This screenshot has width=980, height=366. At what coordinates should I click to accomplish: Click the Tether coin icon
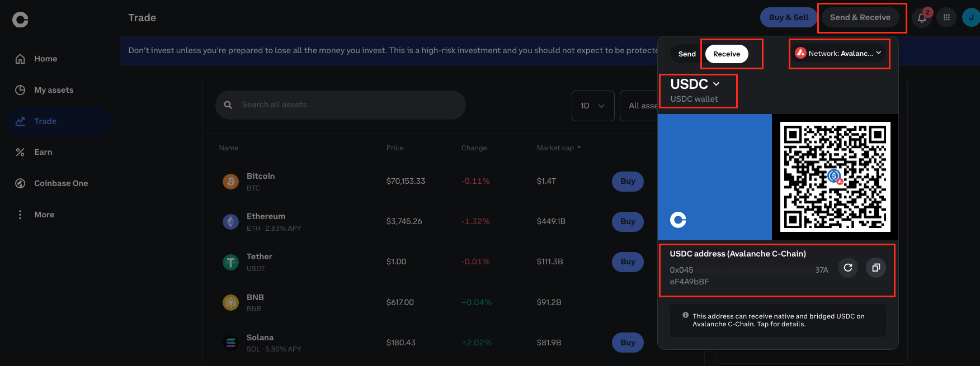click(231, 262)
